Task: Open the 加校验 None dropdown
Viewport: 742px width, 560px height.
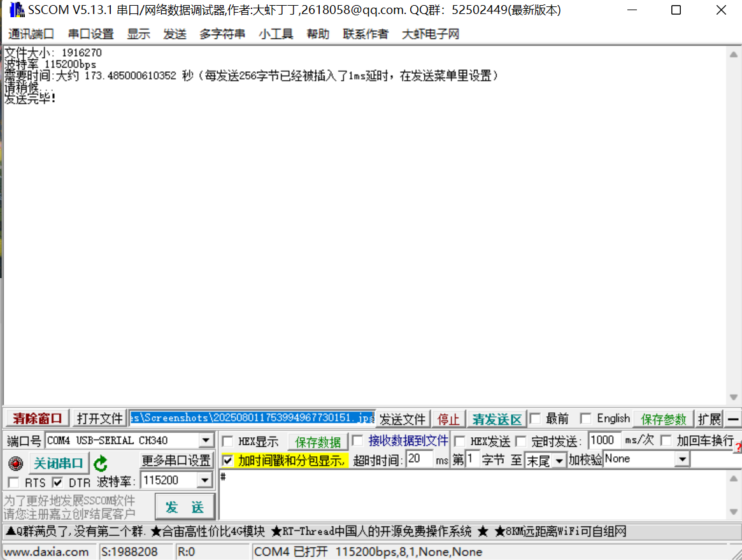Action: 682,459
